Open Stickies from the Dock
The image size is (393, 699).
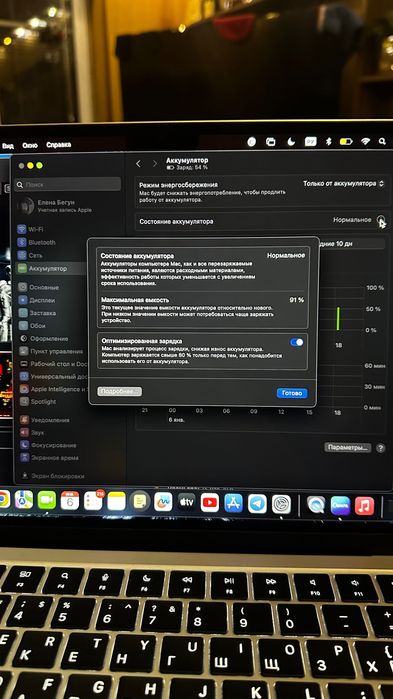point(140,502)
